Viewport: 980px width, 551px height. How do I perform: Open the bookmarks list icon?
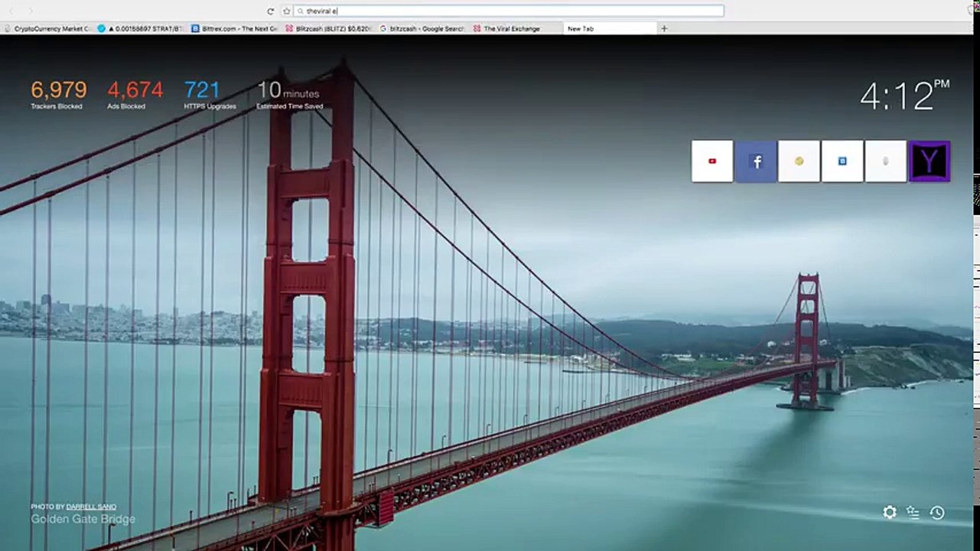click(913, 513)
